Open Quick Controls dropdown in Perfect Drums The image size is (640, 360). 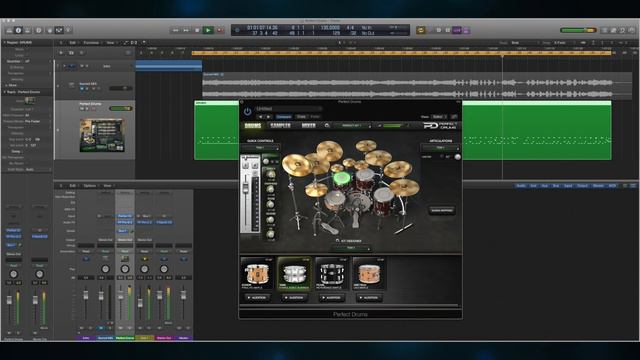pyautogui.click(x=260, y=148)
